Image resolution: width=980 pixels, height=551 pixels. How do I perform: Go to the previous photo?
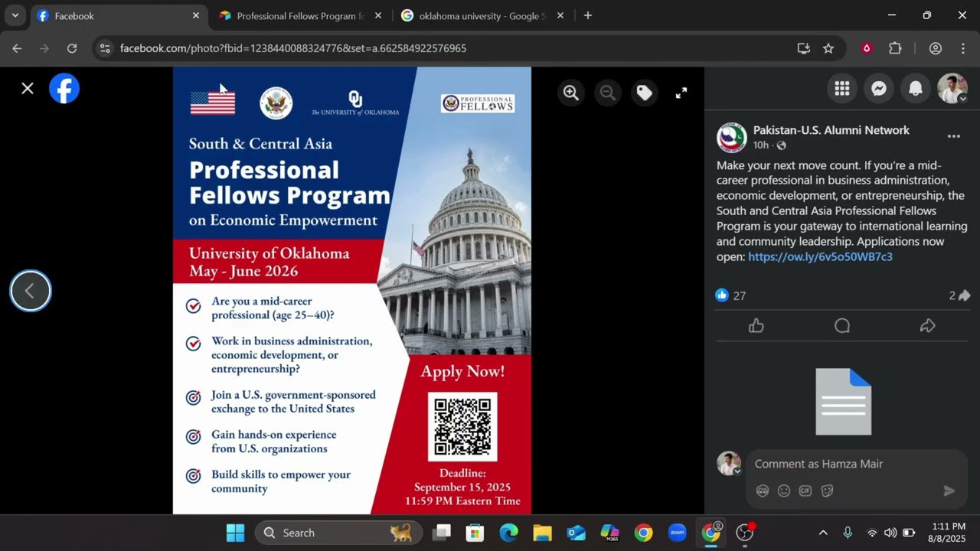tap(31, 291)
